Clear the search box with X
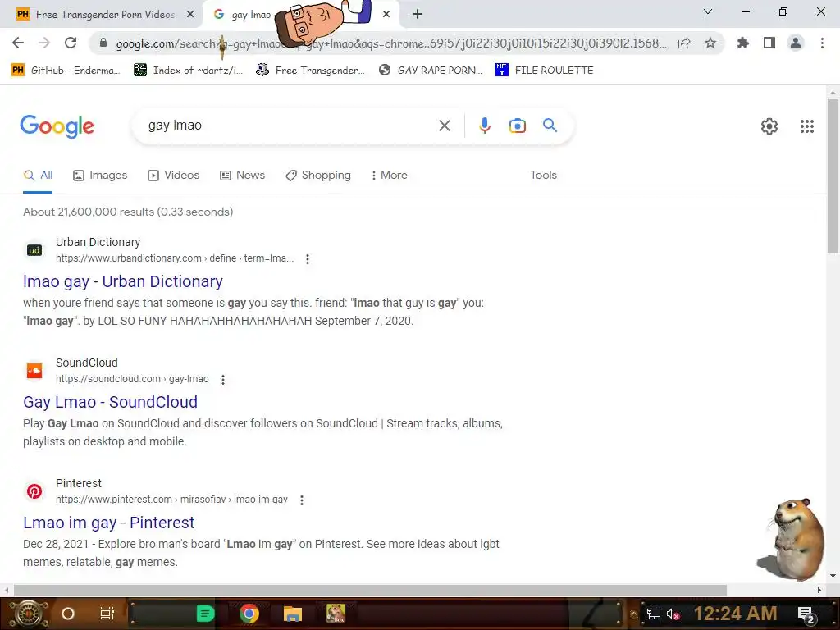Screen dimensions: 840x630 click(444, 126)
